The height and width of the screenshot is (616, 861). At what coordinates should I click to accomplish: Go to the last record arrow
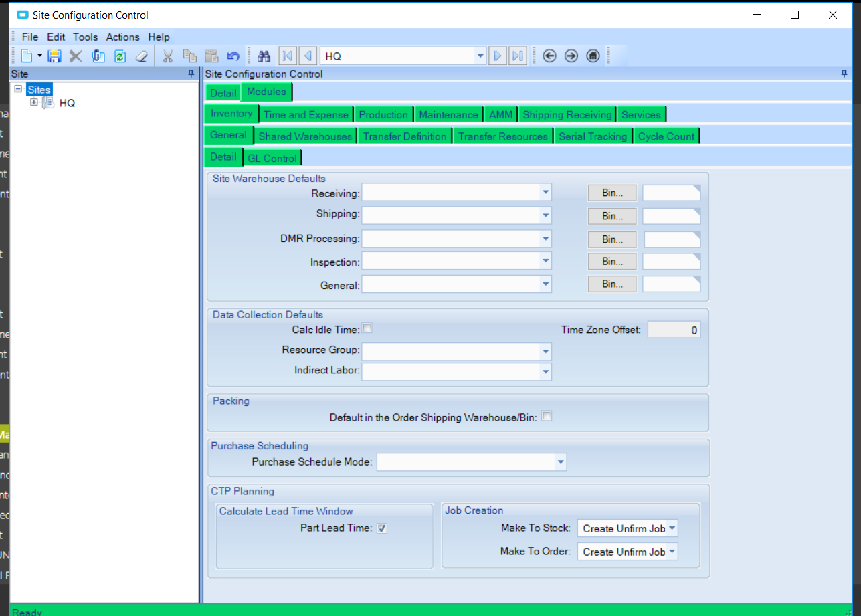pyautogui.click(x=518, y=56)
